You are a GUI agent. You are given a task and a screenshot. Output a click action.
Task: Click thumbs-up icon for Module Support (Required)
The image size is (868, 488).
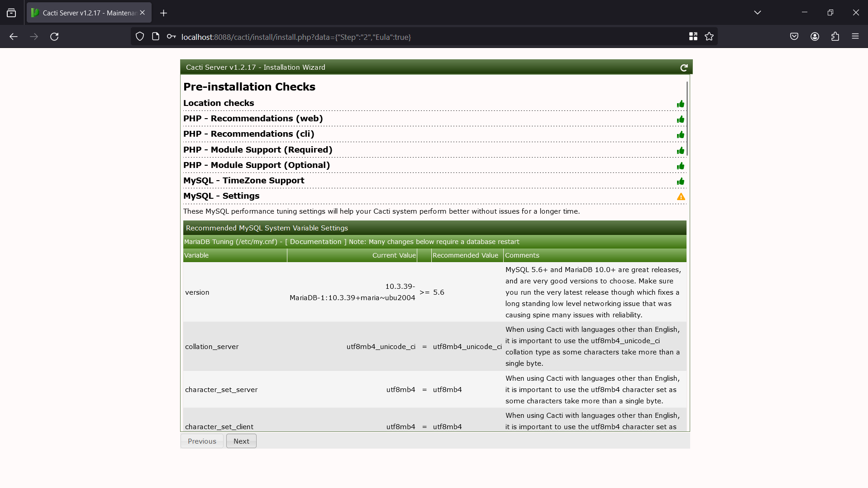pyautogui.click(x=681, y=150)
